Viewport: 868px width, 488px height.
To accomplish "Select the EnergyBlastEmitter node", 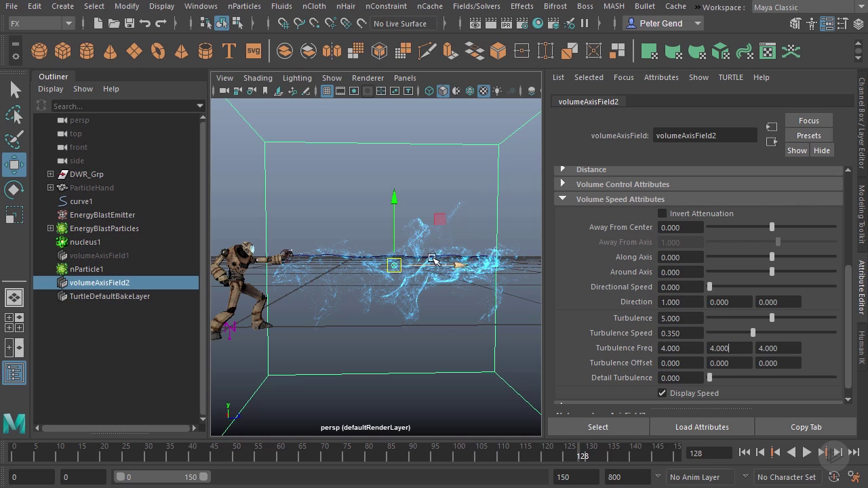I will point(102,215).
